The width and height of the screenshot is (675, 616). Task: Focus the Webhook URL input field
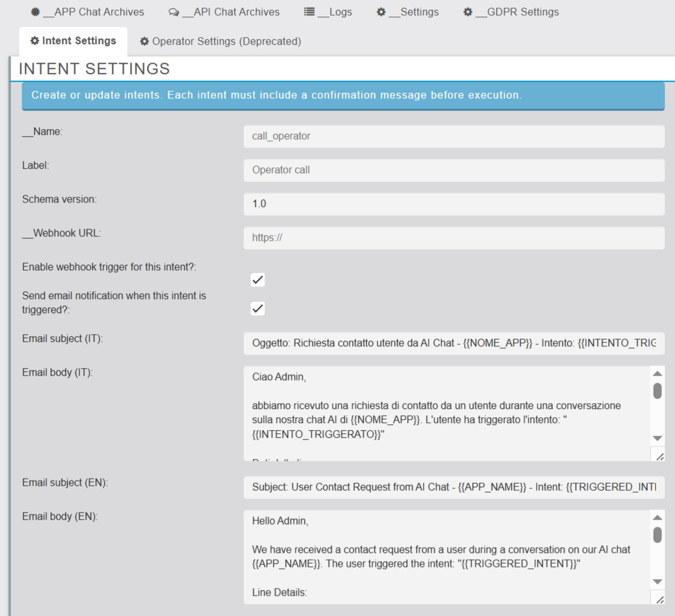coord(454,238)
